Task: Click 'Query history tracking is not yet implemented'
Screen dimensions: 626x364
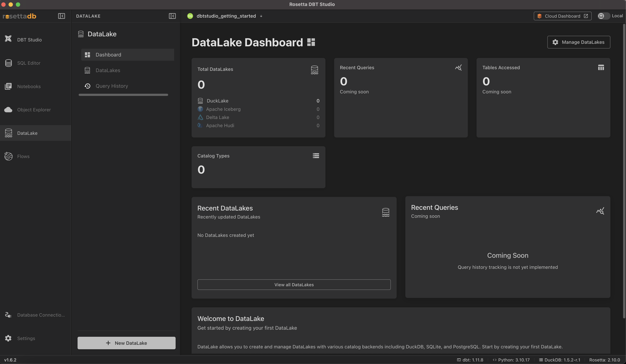Action: tap(508, 267)
